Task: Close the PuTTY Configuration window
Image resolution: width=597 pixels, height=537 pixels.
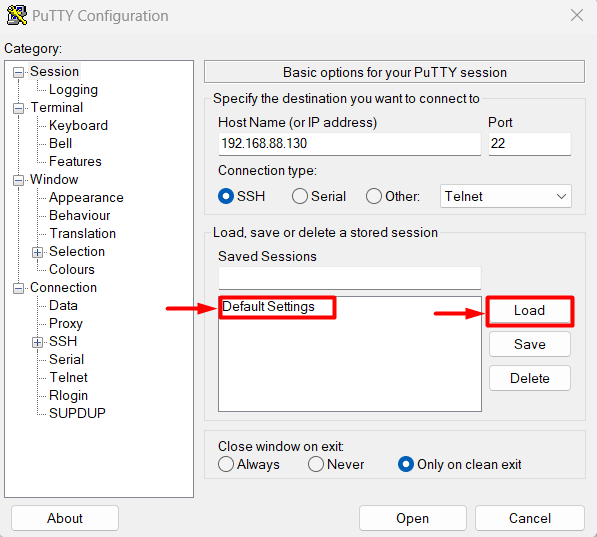Action: [577, 15]
